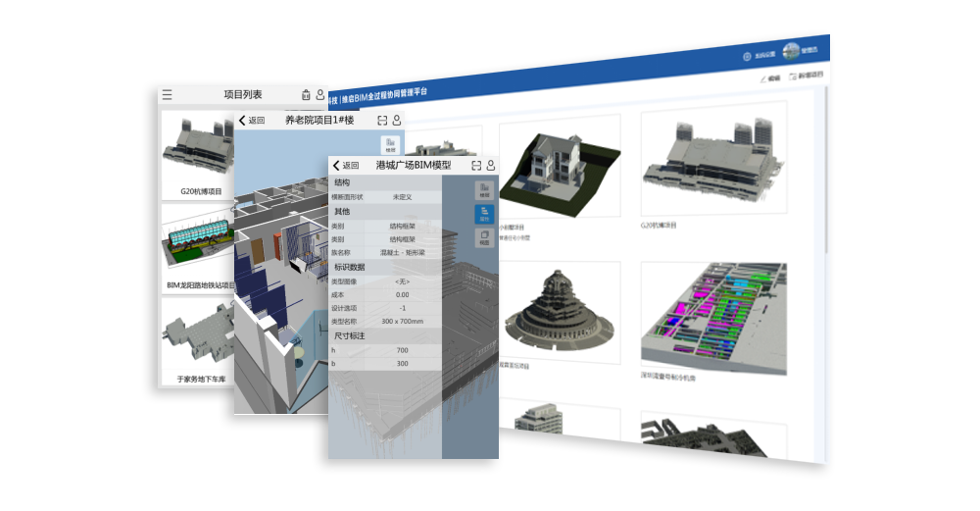Image resolution: width=980 pixels, height=511 pixels.
Task: Select 类型图像 value <无>
Action: [x=402, y=281]
